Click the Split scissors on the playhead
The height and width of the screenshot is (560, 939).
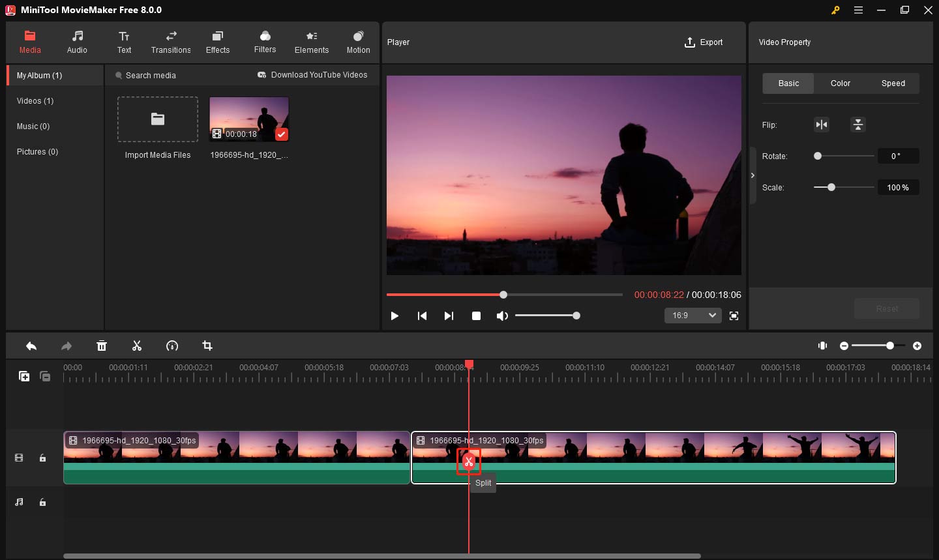(469, 462)
